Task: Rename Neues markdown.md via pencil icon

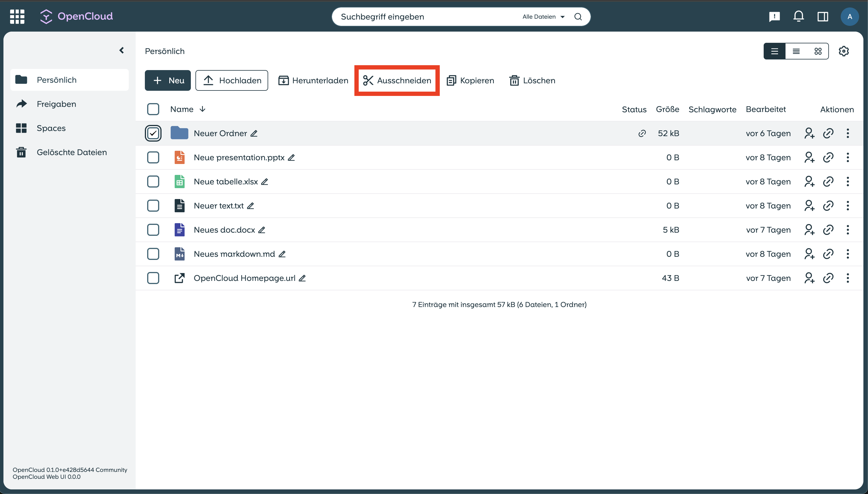Action: click(282, 254)
